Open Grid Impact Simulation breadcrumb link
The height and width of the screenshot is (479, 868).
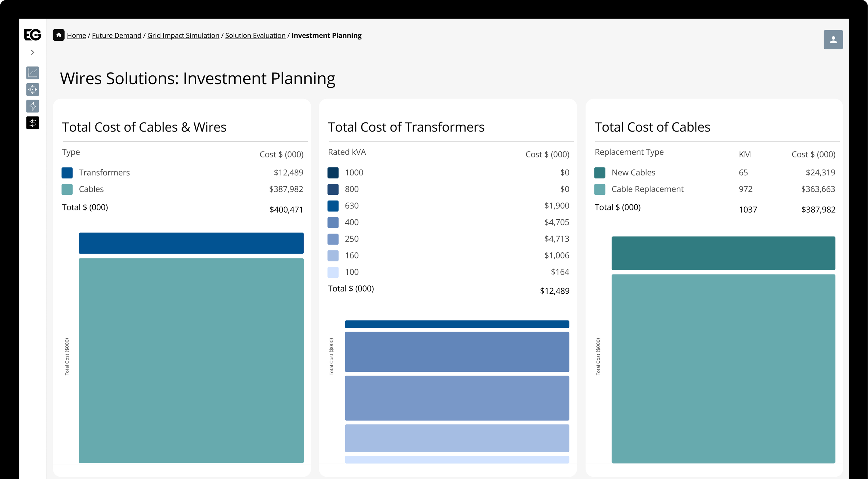[x=183, y=35]
